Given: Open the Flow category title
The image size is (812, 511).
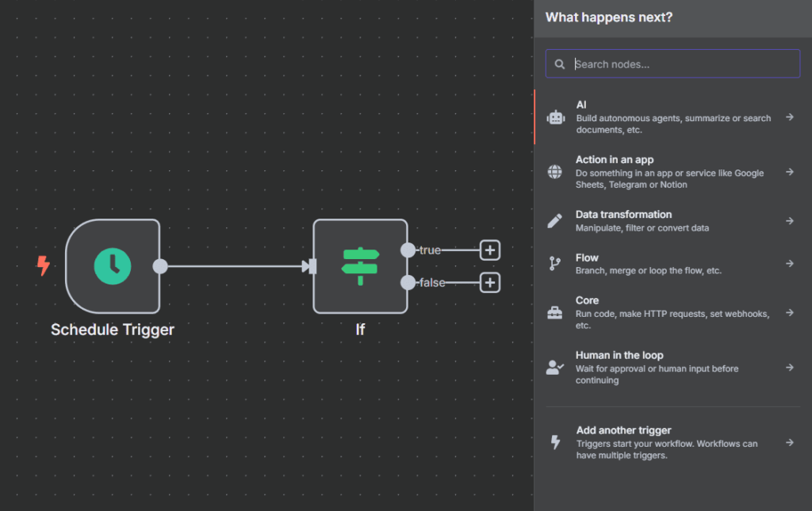Looking at the screenshot, I should 587,257.
